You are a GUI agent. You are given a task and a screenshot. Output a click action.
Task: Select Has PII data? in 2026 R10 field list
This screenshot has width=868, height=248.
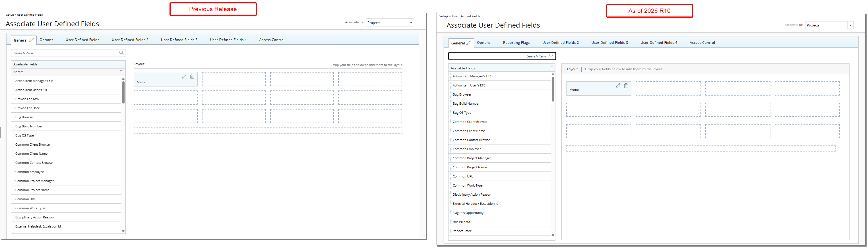point(500,222)
